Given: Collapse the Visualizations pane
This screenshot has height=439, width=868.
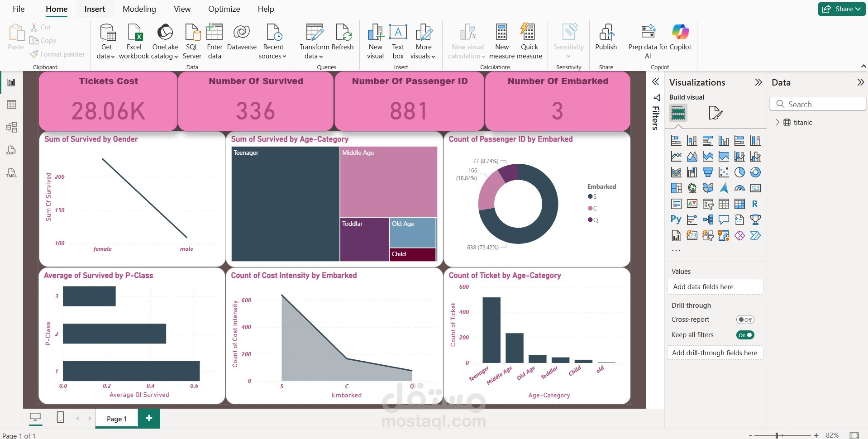Looking at the screenshot, I should [758, 82].
